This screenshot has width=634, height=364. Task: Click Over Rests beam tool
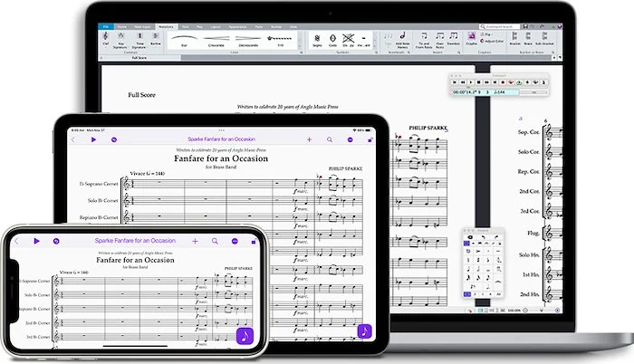[440, 40]
